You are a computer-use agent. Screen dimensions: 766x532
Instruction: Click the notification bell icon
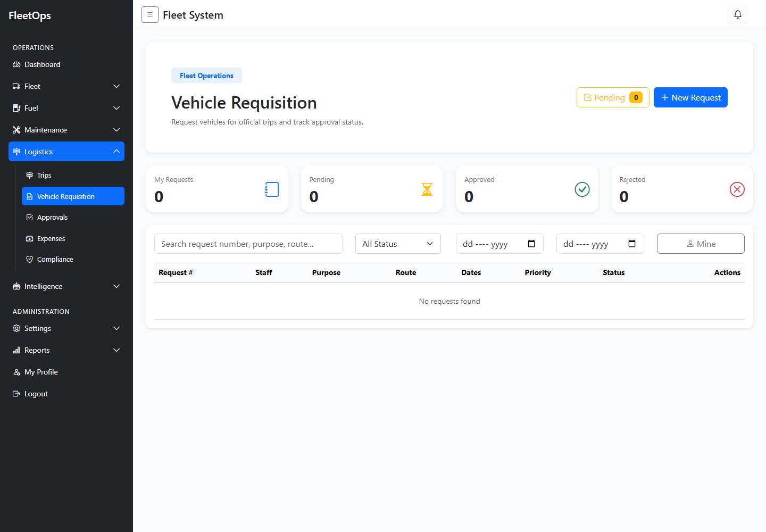coord(738,14)
